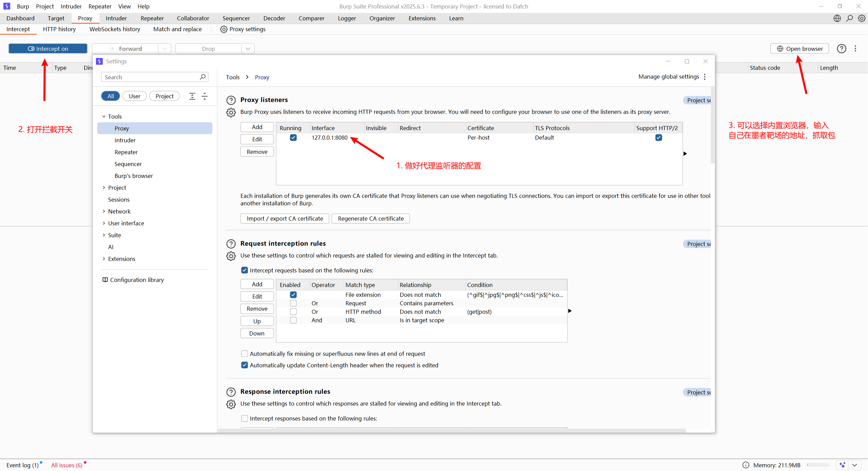Click Import / export CA certificate
The image size is (868, 471).
point(285,219)
